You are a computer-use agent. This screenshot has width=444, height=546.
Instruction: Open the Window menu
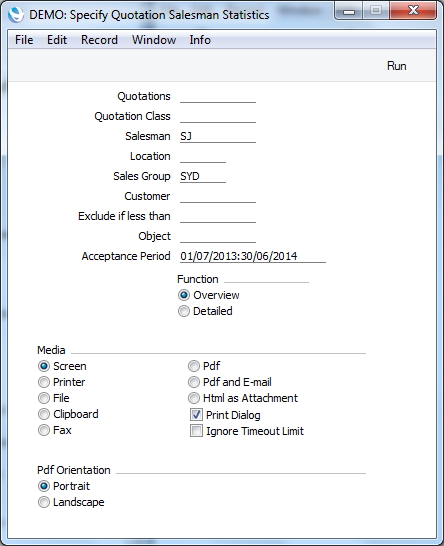pos(154,40)
